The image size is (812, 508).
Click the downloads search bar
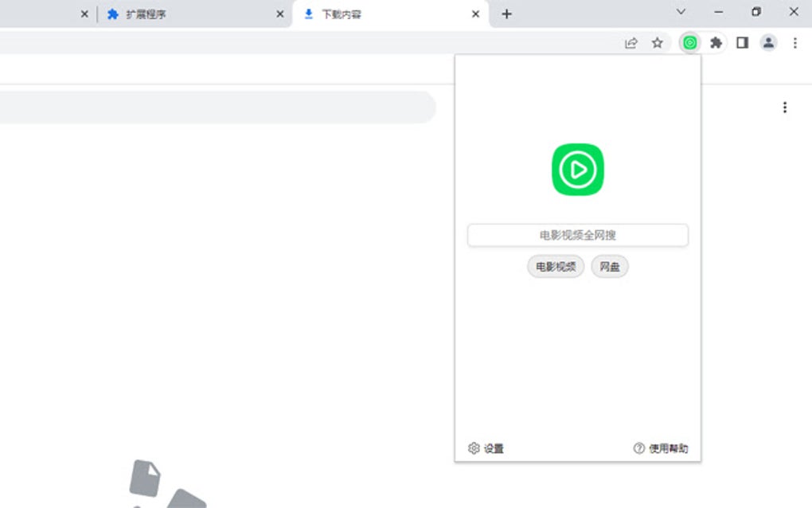[x=217, y=107]
